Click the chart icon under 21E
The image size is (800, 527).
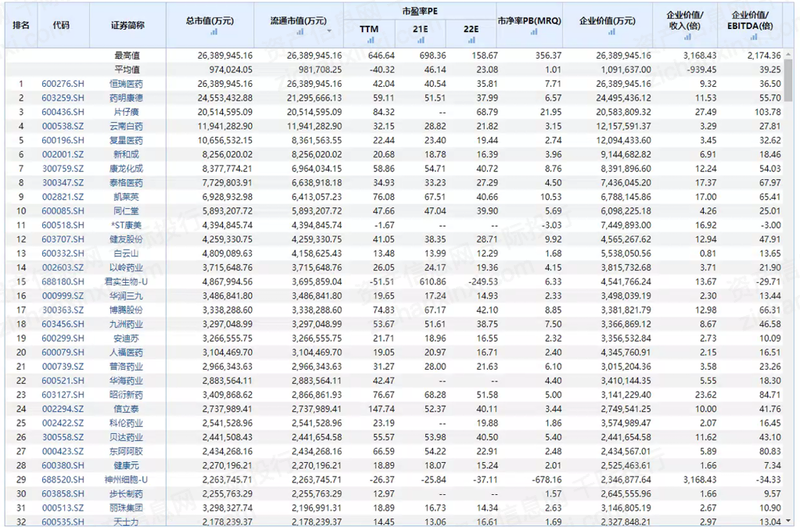[421, 40]
